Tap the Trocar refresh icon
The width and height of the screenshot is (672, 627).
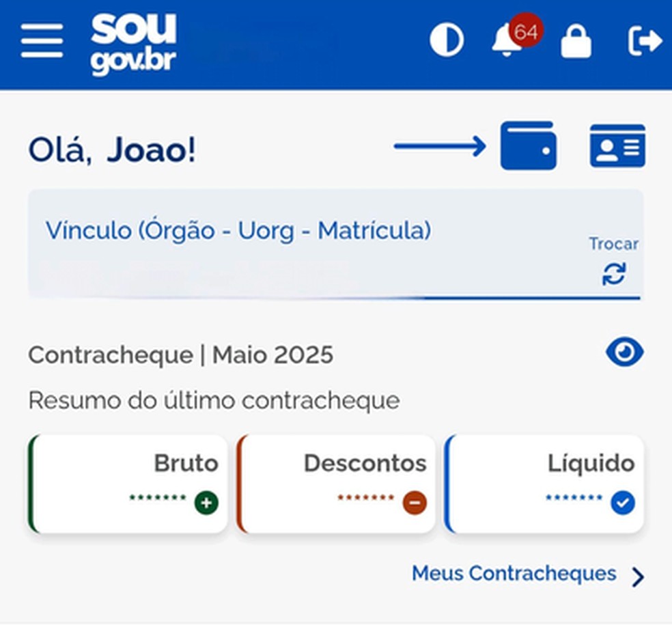(x=614, y=273)
